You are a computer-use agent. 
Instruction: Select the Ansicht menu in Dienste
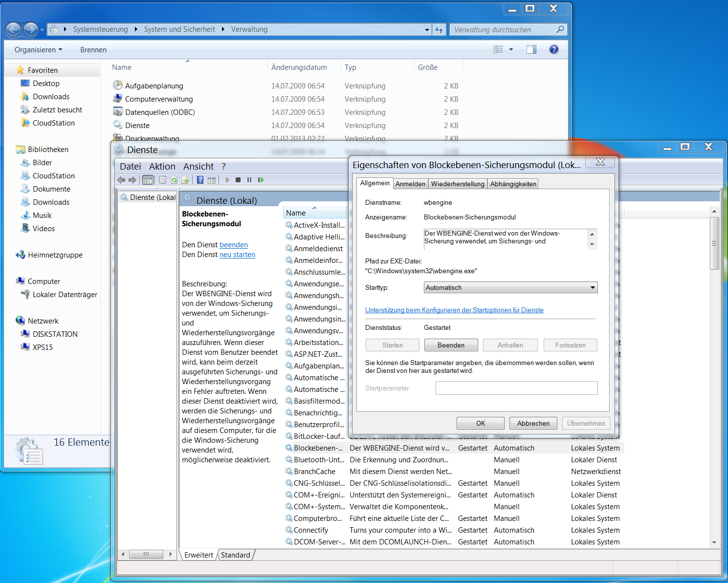pos(198,166)
